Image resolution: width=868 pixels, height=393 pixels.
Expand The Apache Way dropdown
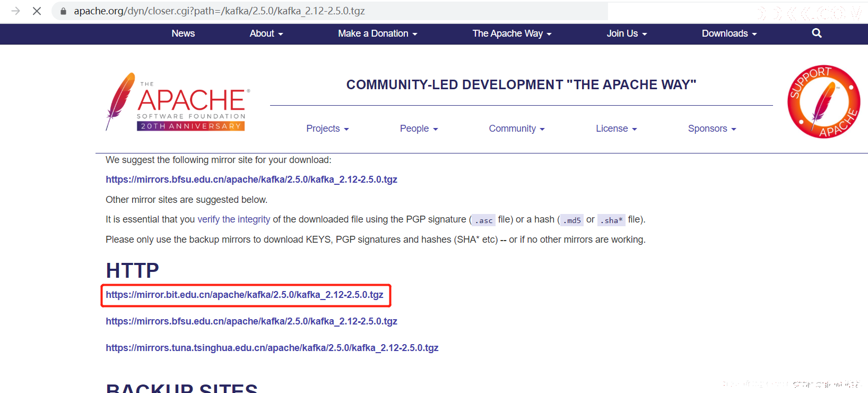click(x=512, y=33)
